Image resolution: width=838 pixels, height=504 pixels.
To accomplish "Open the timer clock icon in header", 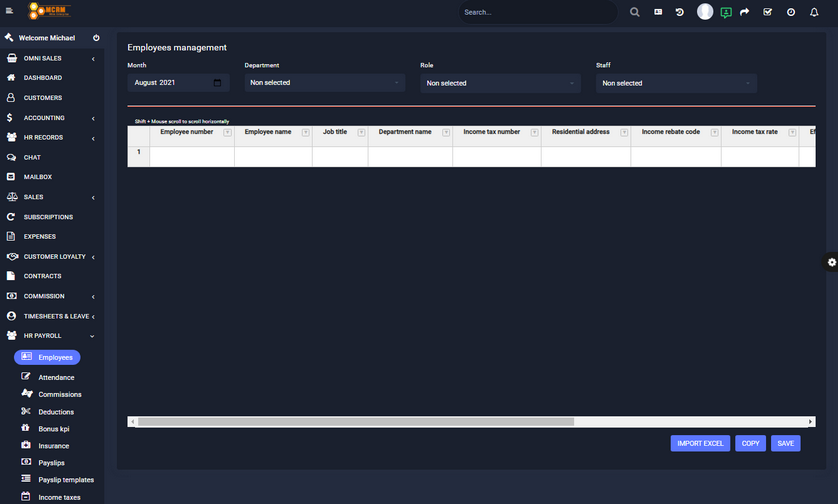I will [791, 12].
